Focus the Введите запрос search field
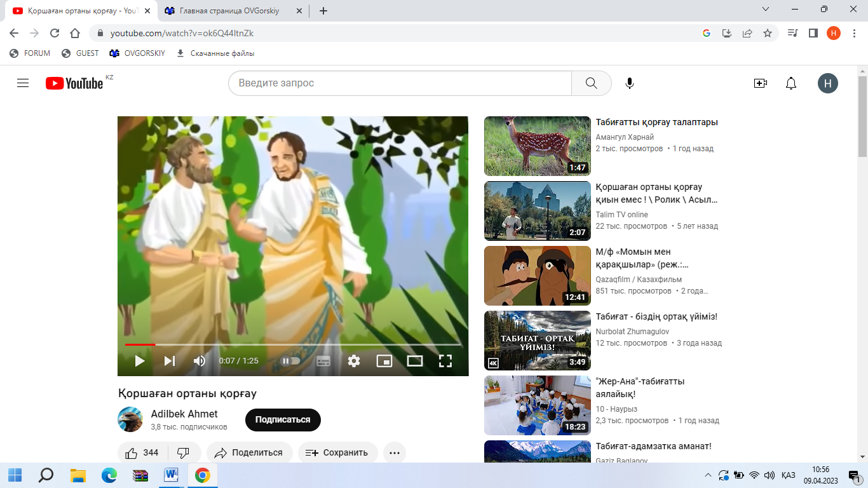Image resolution: width=868 pixels, height=488 pixels. 400,83
